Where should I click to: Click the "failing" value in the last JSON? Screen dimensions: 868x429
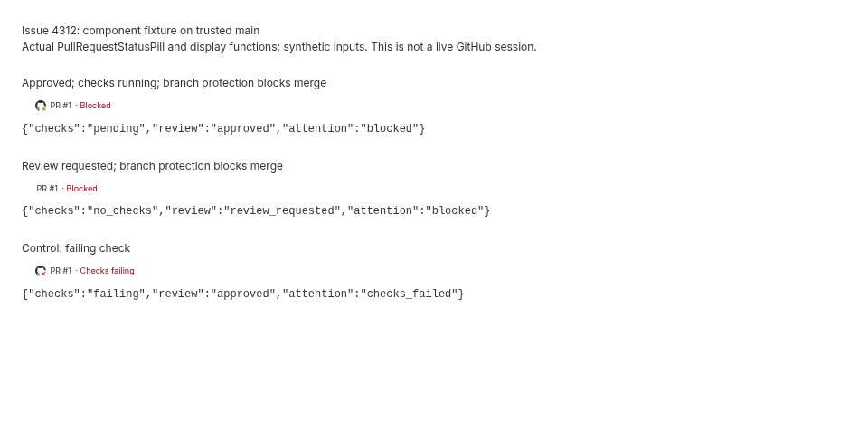(116, 294)
